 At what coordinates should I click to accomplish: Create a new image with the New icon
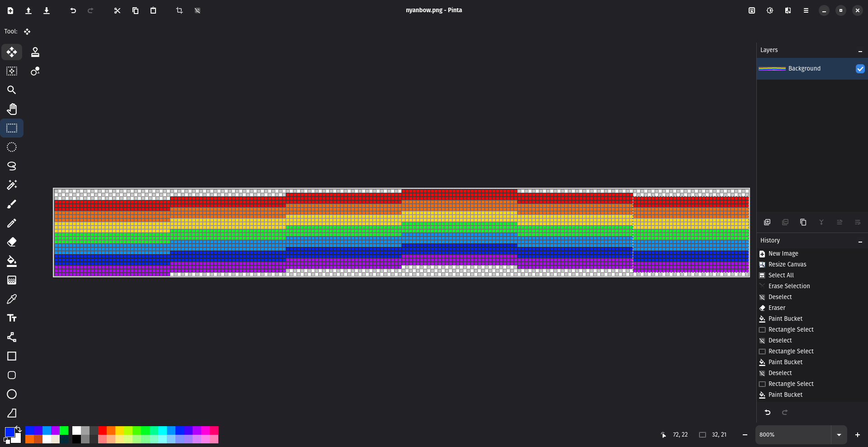click(x=10, y=10)
